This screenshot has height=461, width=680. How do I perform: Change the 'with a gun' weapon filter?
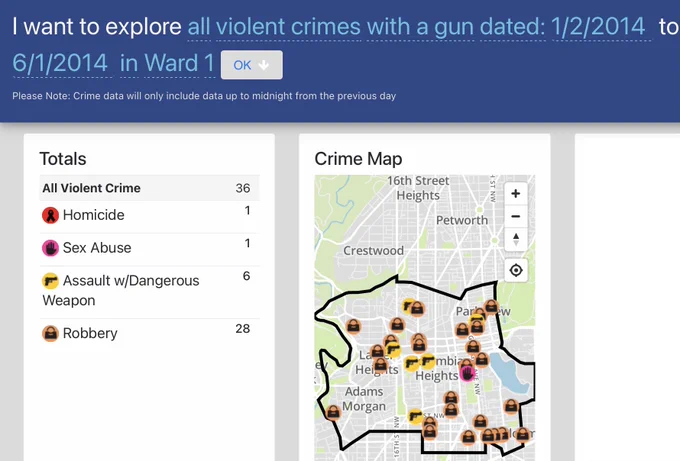(x=420, y=27)
